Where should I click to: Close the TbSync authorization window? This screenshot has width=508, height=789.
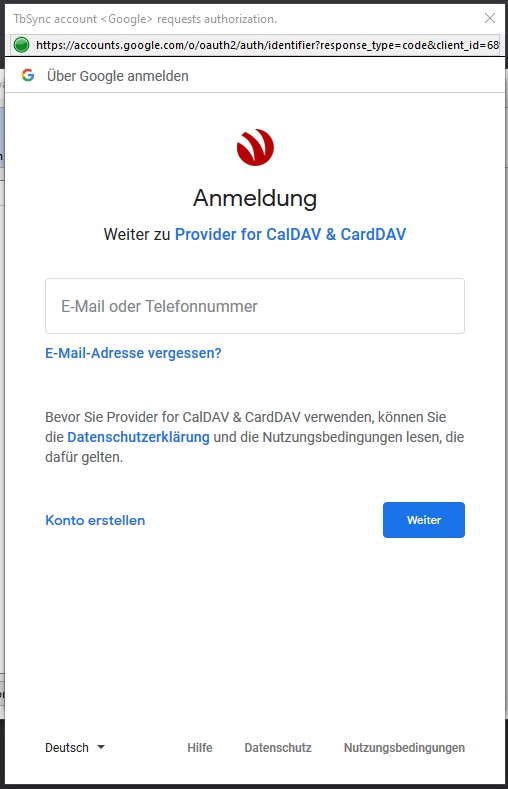coord(489,18)
